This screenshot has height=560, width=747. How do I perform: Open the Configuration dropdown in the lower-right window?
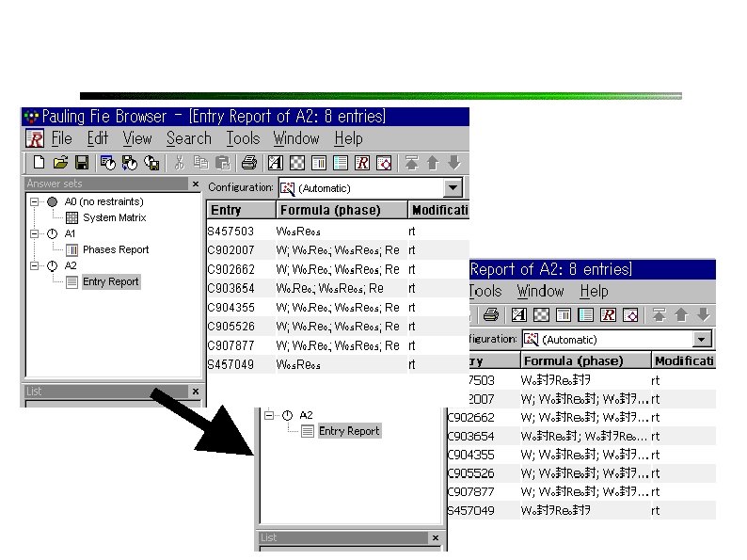coord(702,340)
